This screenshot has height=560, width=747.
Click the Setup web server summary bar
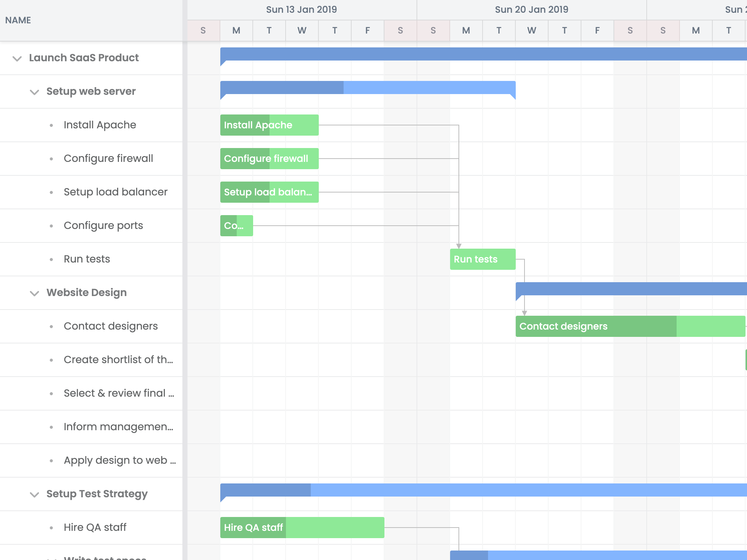368,87
